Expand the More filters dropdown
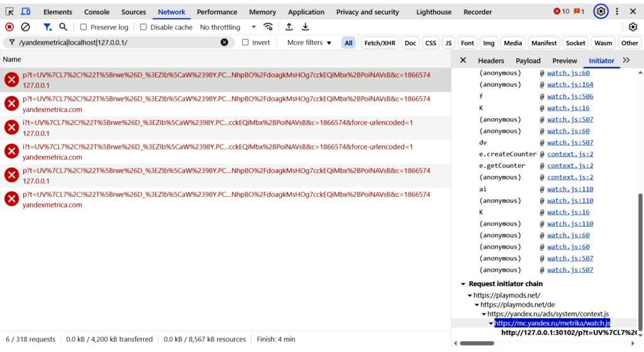This screenshot has width=644, height=352. tap(309, 43)
